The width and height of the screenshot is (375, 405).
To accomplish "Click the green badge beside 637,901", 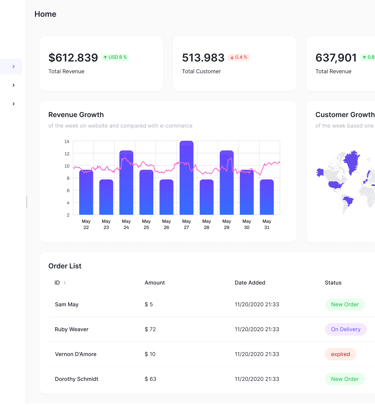I will pos(368,57).
